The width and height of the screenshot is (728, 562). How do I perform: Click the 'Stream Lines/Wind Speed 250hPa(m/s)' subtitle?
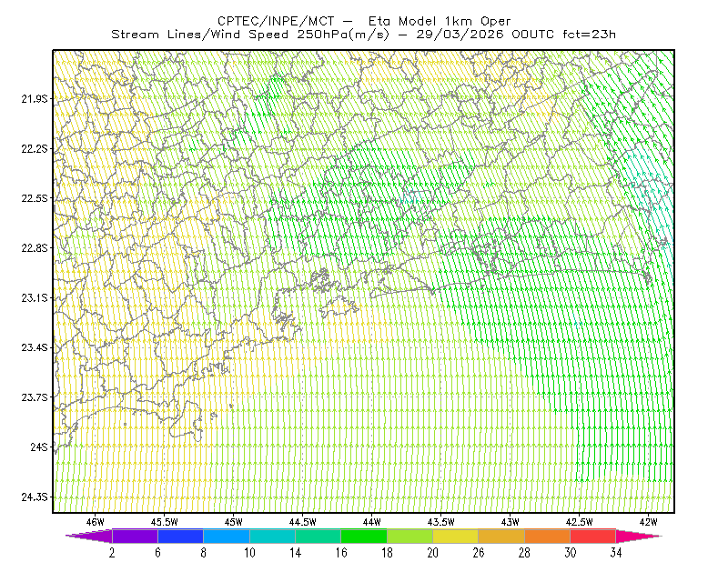tap(249, 35)
